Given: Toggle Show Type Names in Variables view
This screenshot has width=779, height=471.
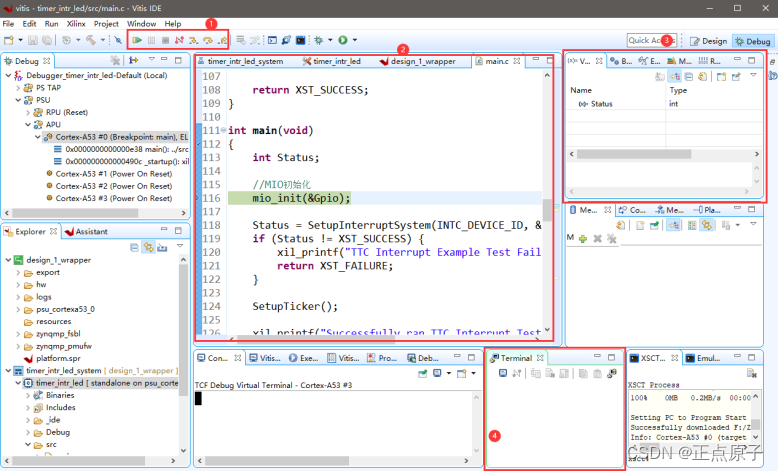Looking at the screenshot, I should point(674,76).
